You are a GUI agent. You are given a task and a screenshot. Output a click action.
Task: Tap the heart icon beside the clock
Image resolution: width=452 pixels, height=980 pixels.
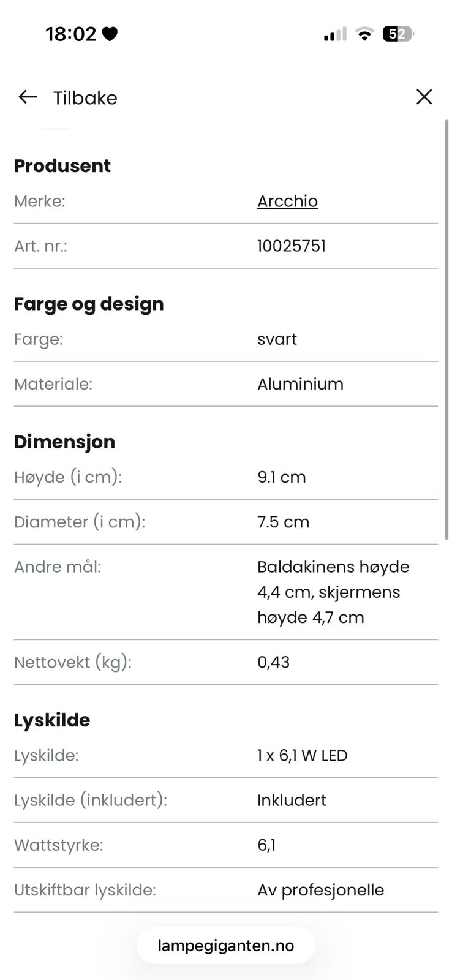[110, 34]
